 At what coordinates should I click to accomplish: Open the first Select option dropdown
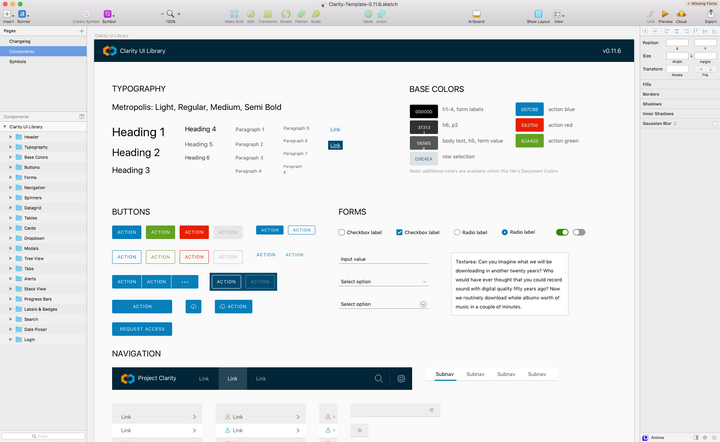coord(383,281)
